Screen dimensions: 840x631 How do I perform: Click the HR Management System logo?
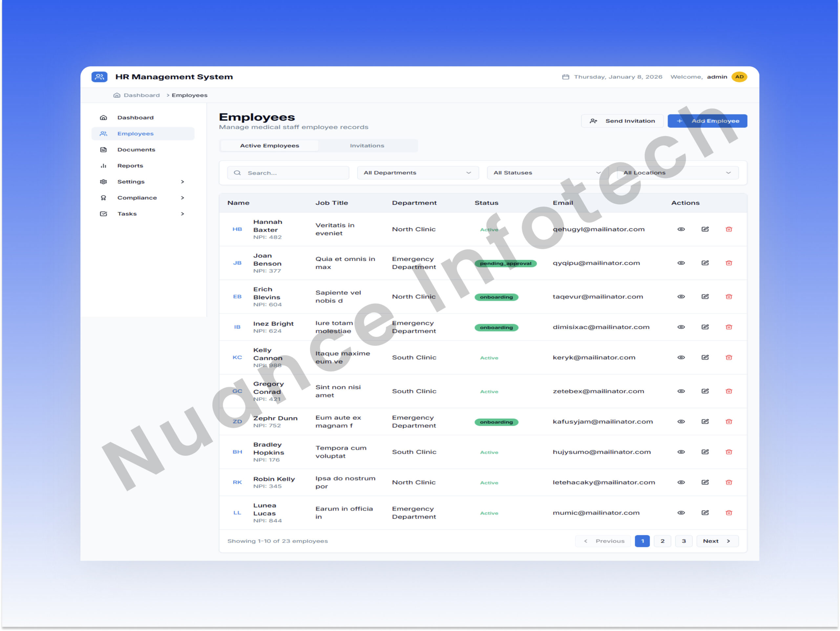pyautogui.click(x=99, y=77)
